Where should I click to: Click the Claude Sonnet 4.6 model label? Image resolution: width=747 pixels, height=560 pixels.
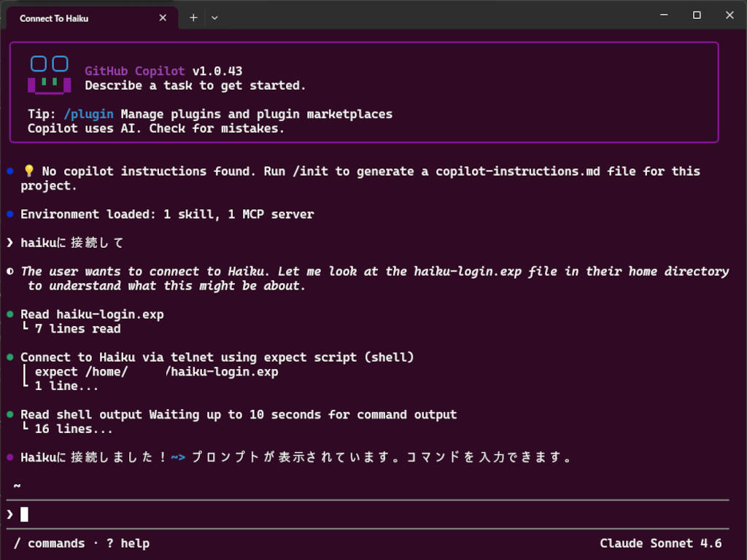click(660, 543)
